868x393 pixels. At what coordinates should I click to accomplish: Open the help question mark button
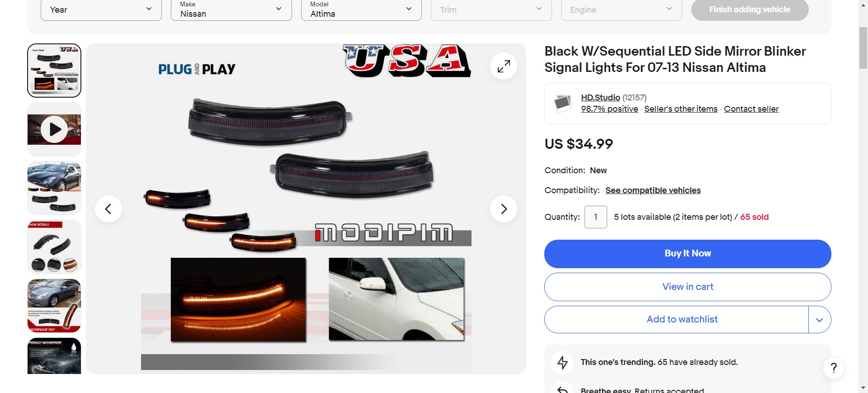point(834,368)
